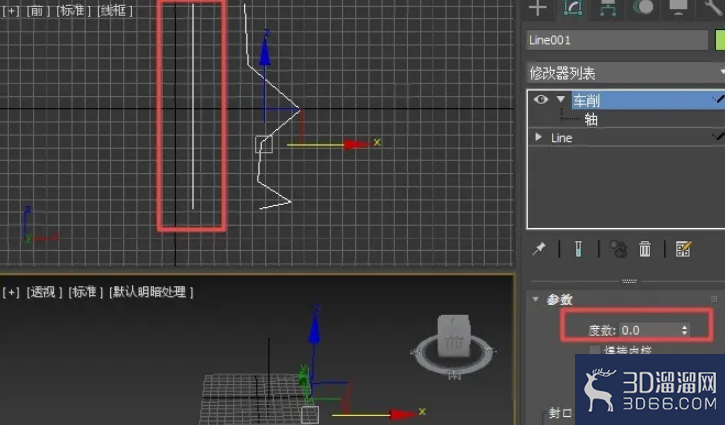This screenshot has height=425, width=725.
Task: Open the Utilities wrench tab
Action: pyautogui.click(x=714, y=8)
